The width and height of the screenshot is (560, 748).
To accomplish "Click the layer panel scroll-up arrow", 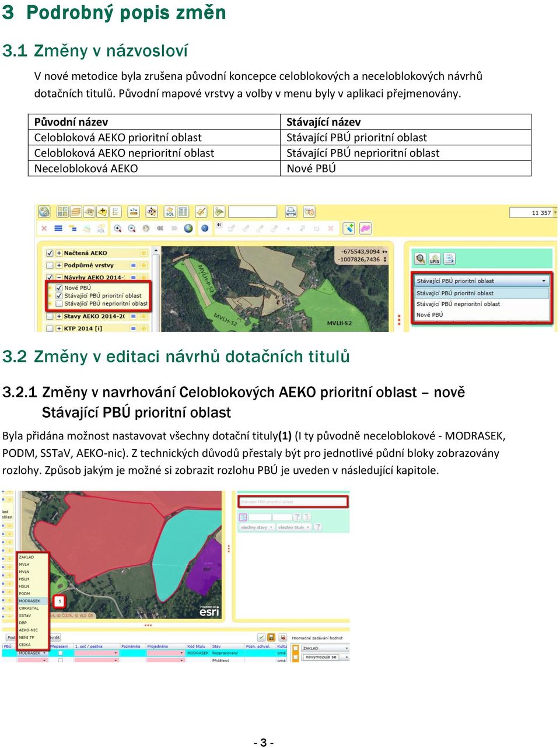I will click(156, 251).
